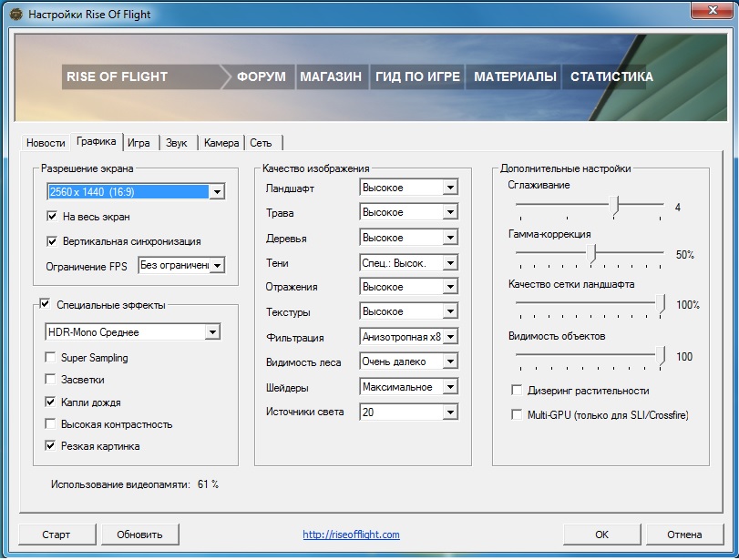Go to the Звук tab
This screenshot has width=739, height=560.
[x=177, y=143]
